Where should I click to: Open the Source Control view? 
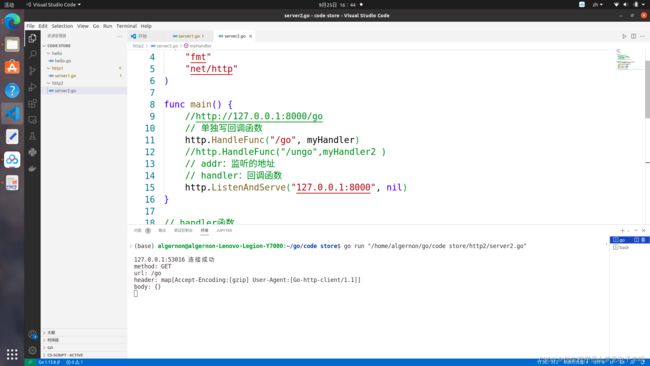click(x=32, y=71)
